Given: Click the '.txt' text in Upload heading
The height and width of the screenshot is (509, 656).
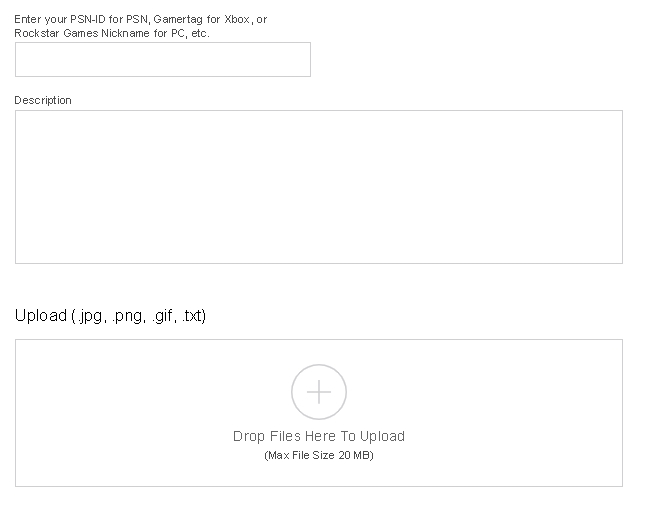Looking at the screenshot, I should 193,316.
